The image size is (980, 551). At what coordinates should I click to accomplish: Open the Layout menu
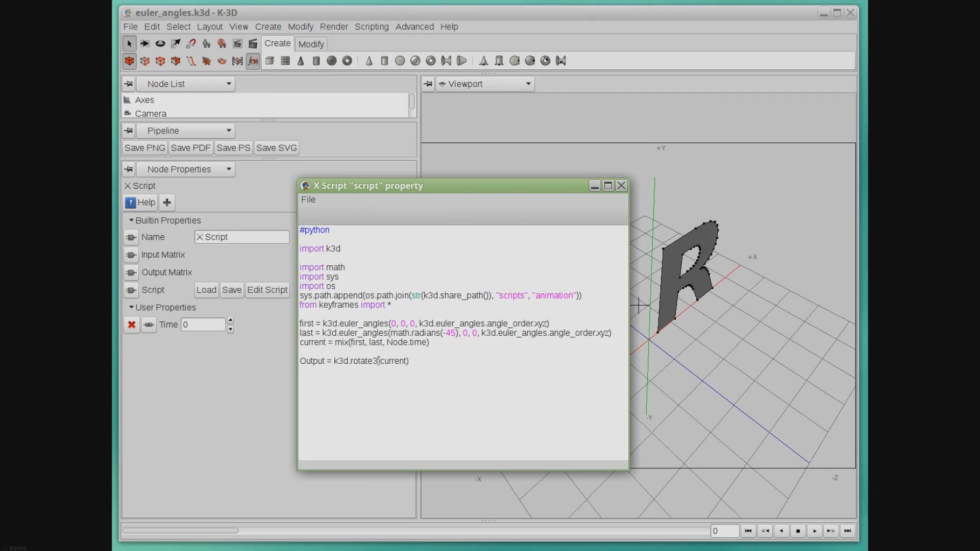coord(210,27)
